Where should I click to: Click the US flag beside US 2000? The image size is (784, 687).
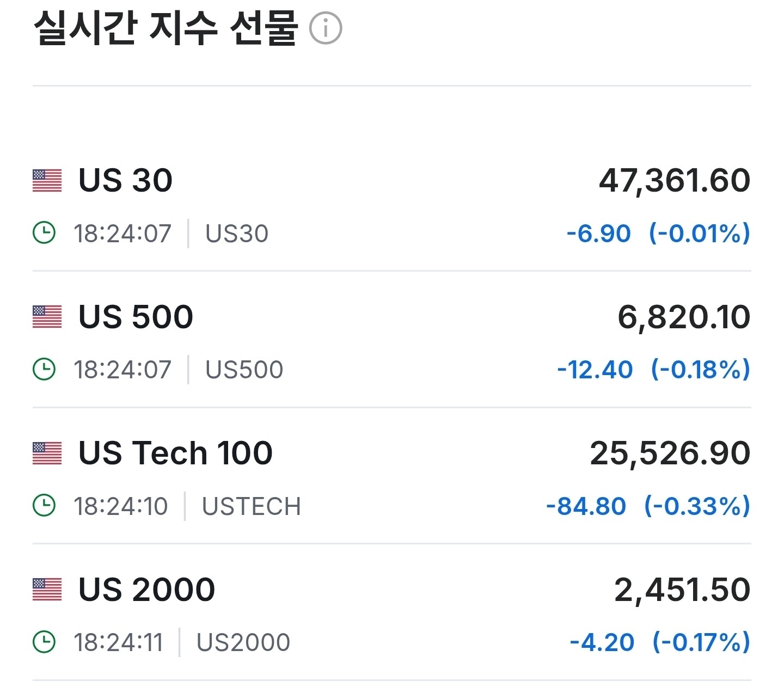click(x=47, y=590)
